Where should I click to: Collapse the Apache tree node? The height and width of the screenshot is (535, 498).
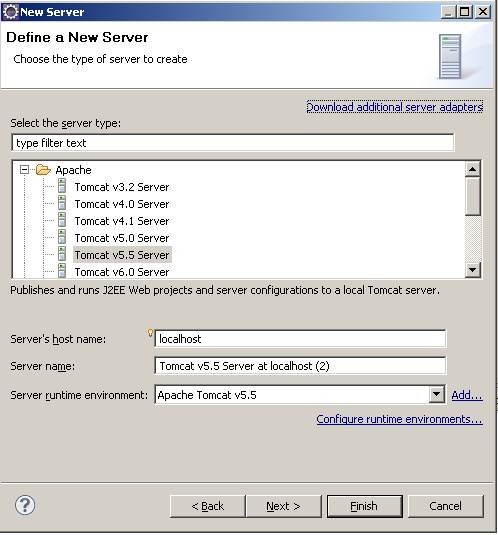pos(24,170)
